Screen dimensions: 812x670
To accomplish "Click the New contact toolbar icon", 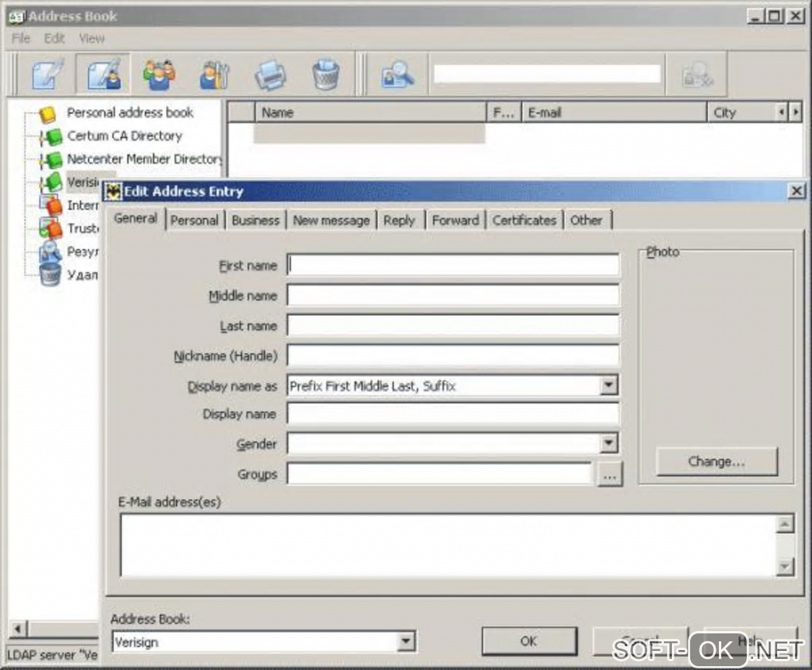I will point(103,74).
